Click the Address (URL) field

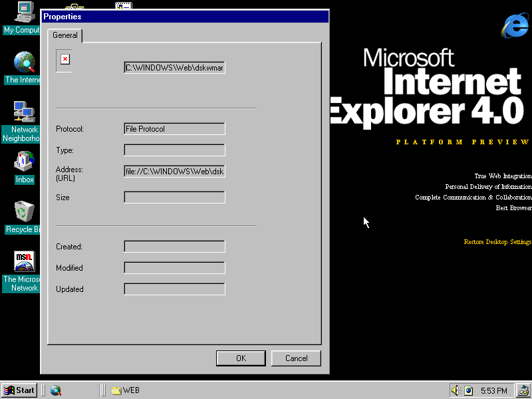174,172
